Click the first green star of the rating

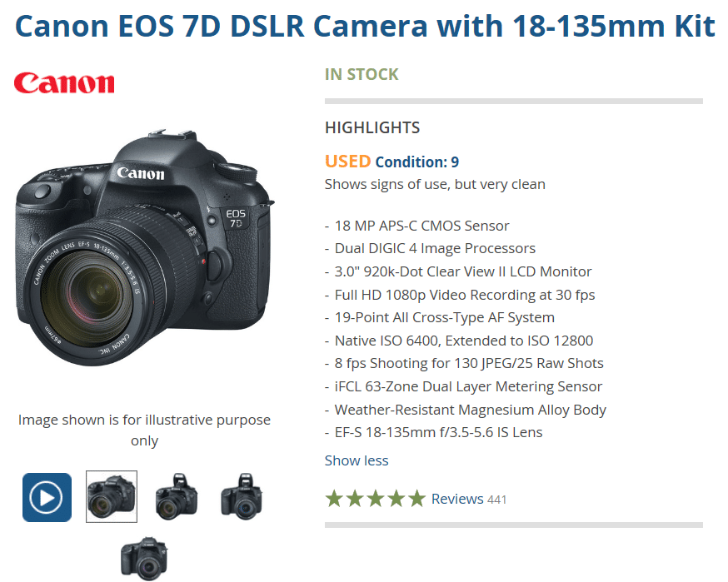334,499
